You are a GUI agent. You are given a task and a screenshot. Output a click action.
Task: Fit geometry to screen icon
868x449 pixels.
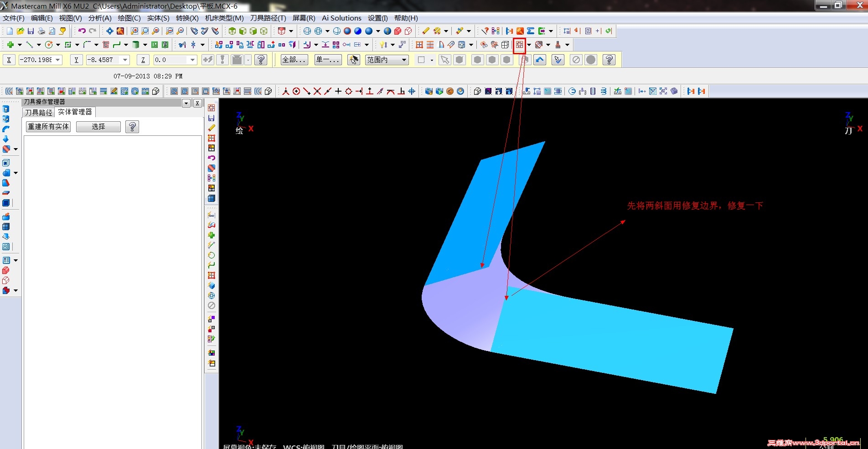(x=110, y=31)
